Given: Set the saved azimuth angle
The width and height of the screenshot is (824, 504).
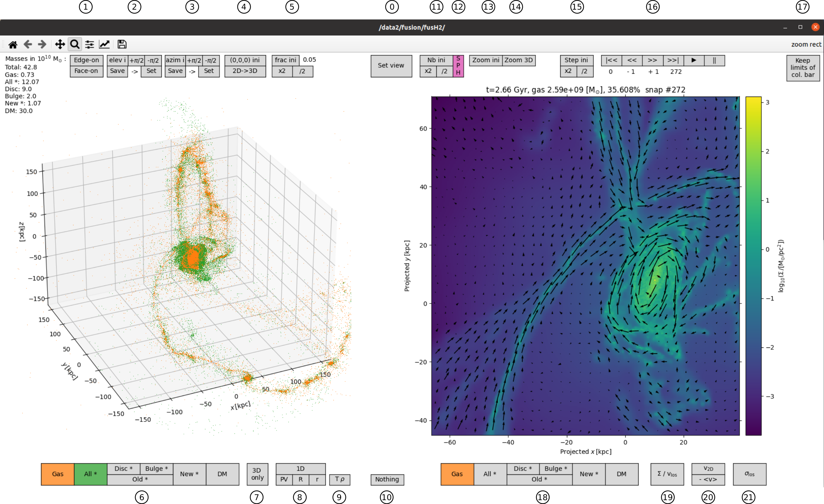Looking at the screenshot, I should (x=209, y=71).
